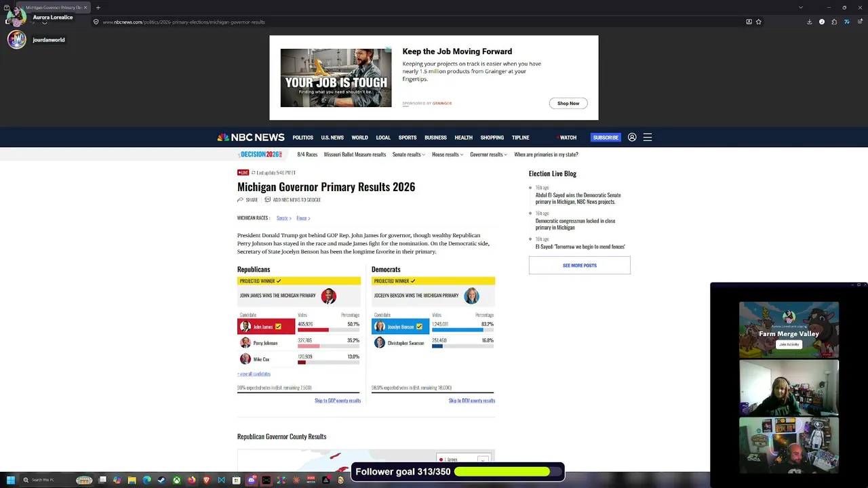Click See More Posts button
Screen dimensions: 868x488
coord(580,265)
